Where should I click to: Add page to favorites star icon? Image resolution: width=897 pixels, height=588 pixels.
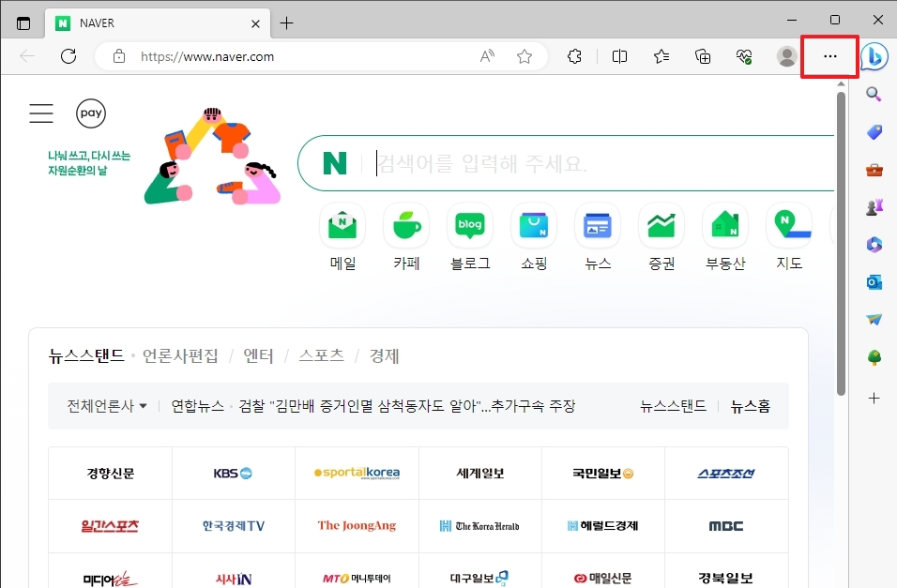coord(524,56)
